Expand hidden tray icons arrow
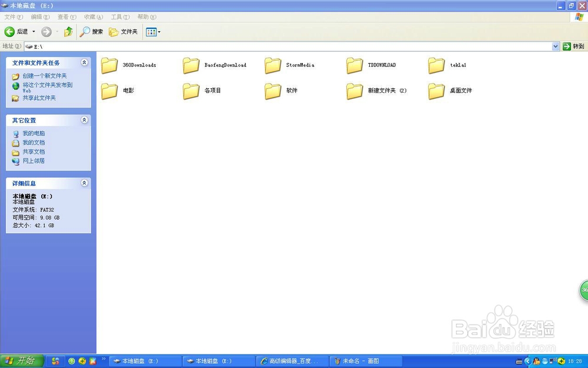 [528, 362]
